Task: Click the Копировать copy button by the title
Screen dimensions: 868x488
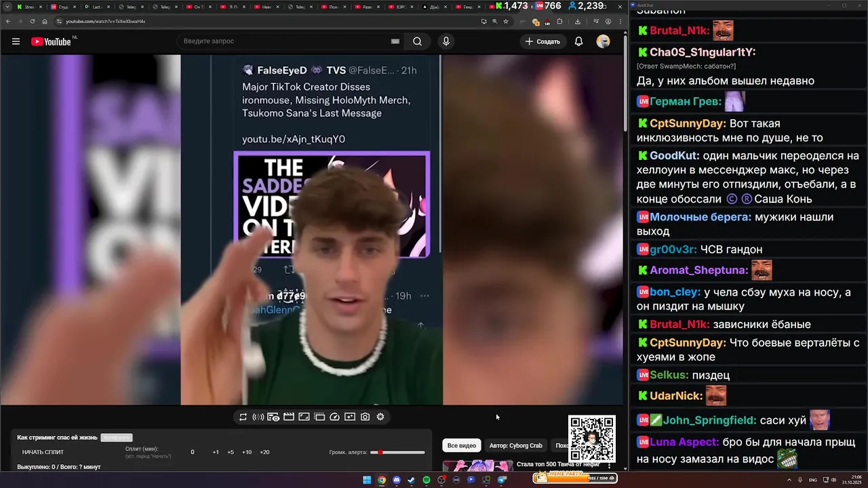Action: pos(116,438)
